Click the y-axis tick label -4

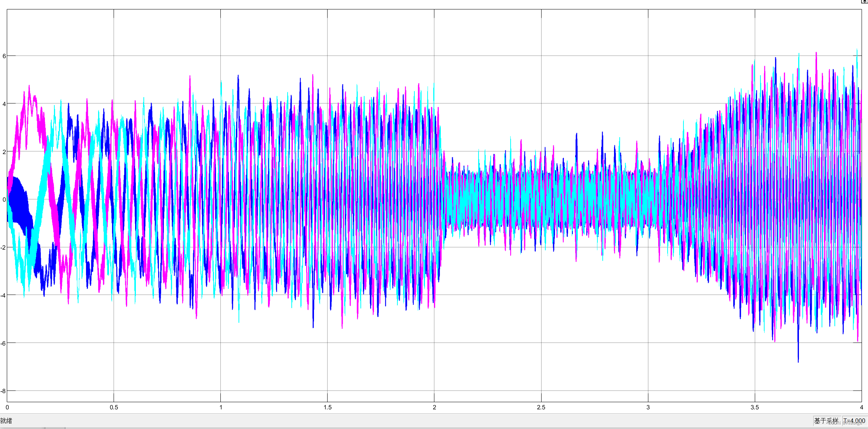click(x=3, y=295)
